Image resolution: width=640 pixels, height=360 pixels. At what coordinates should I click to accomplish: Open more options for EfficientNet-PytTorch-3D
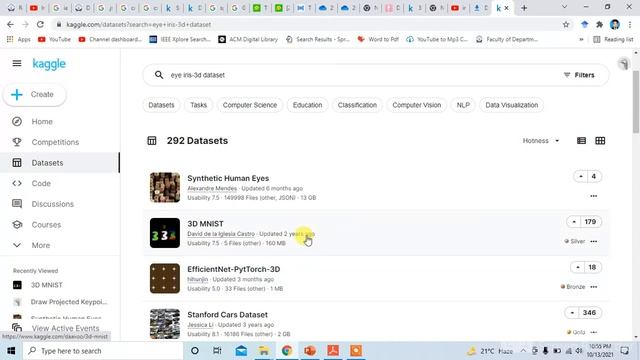tap(593, 287)
